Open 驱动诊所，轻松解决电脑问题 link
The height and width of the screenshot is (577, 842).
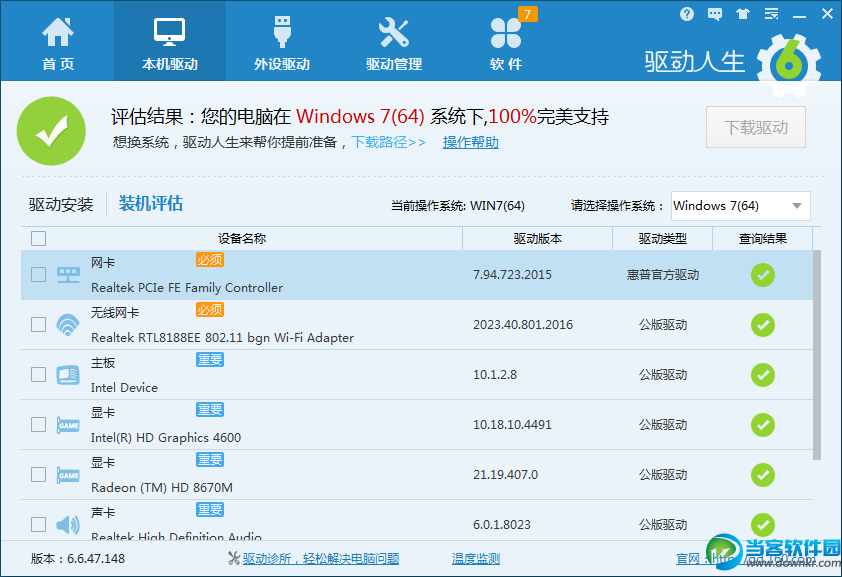320,559
